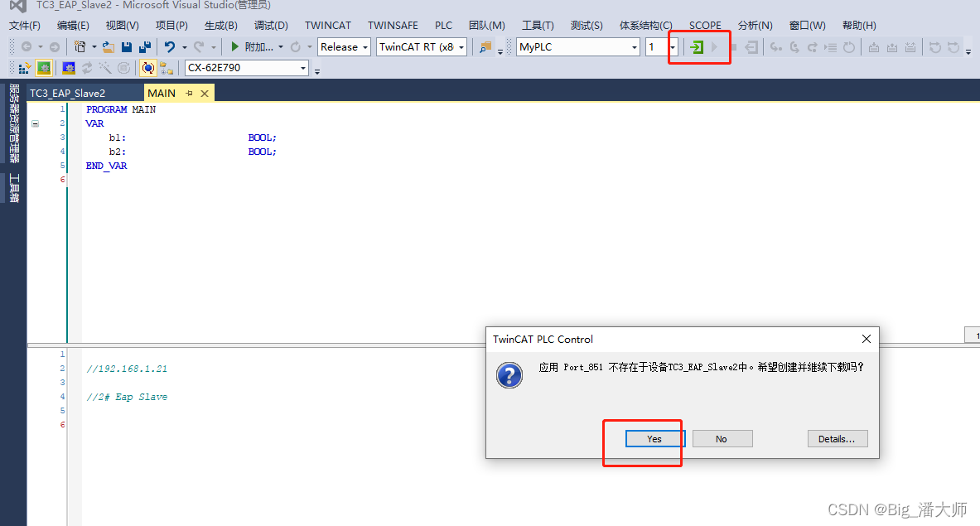
Task: Close the TwinCAT PLC Control dialog
Action: (x=867, y=339)
